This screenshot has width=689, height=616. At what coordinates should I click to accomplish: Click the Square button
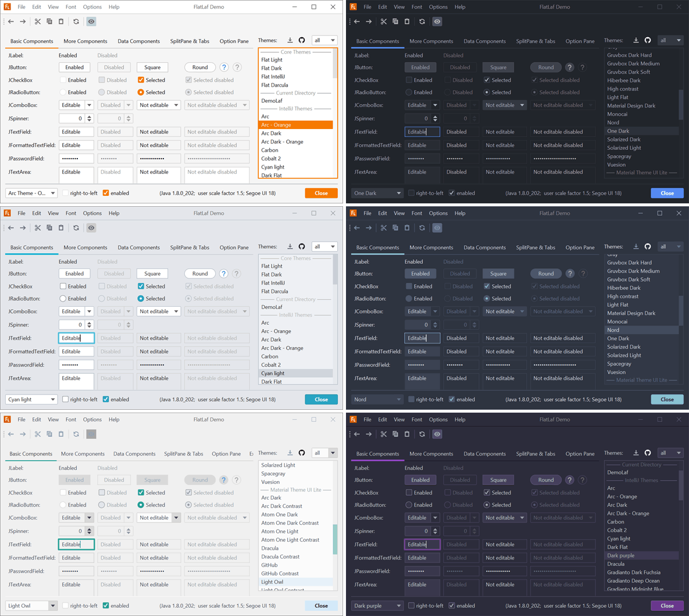tap(152, 67)
